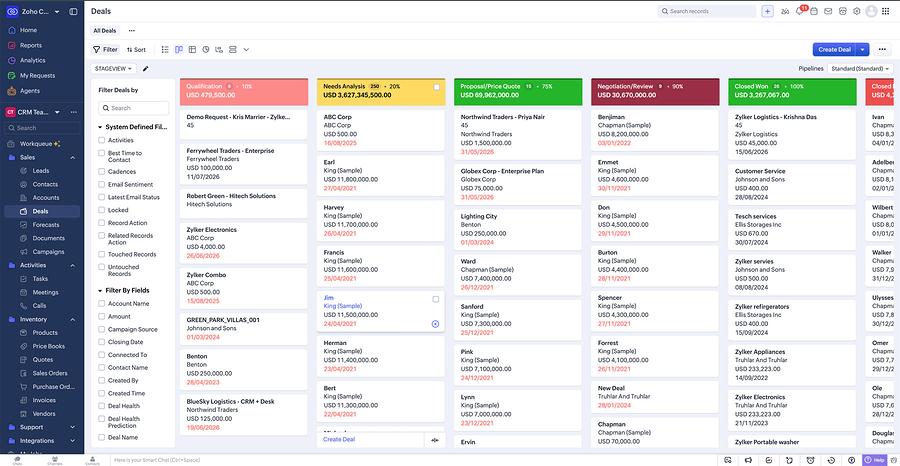Switch to list view icon
The width and height of the screenshot is (900, 466).
pyautogui.click(x=165, y=50)
